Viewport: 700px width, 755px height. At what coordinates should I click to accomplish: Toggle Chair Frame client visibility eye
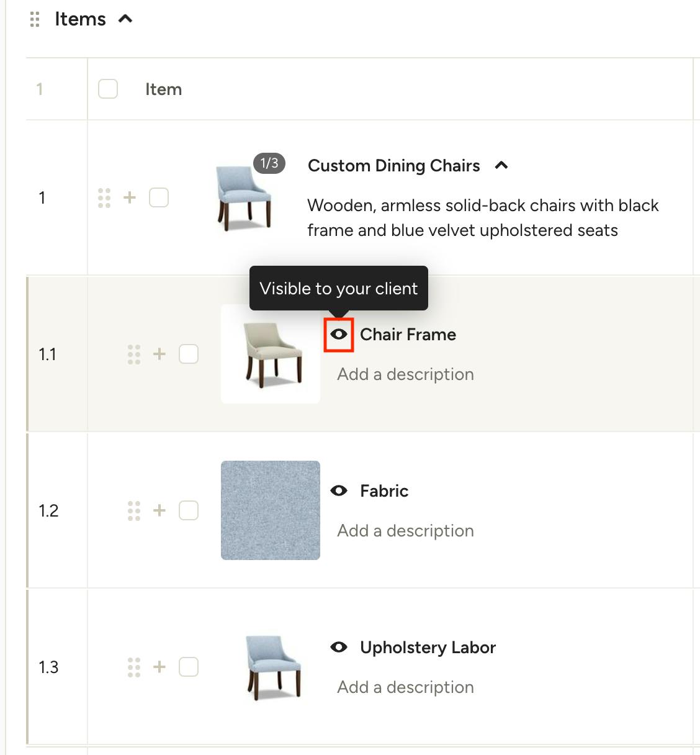coord(339,335)
